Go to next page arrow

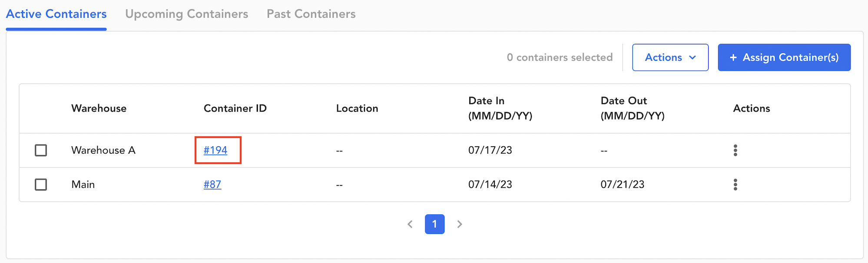point(459,224)
